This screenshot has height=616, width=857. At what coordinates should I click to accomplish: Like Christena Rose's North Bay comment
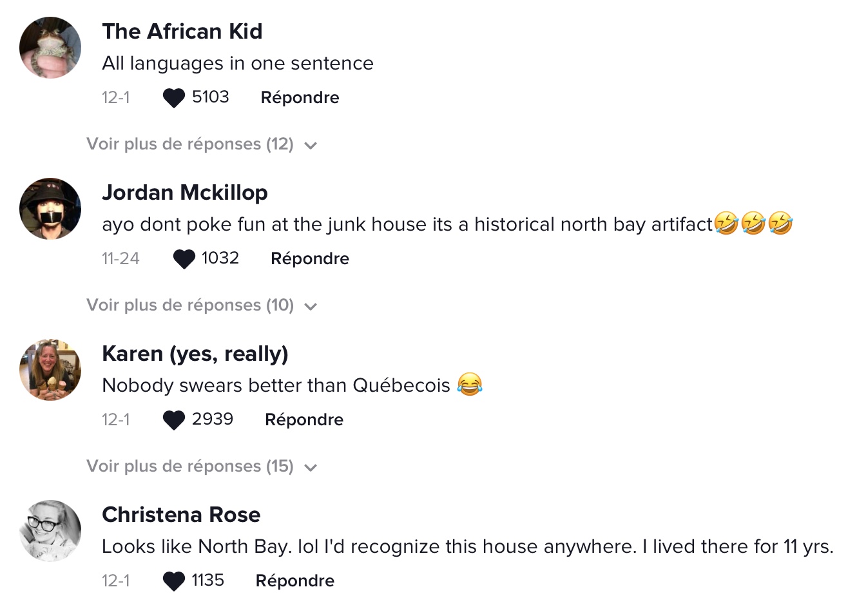174,581
